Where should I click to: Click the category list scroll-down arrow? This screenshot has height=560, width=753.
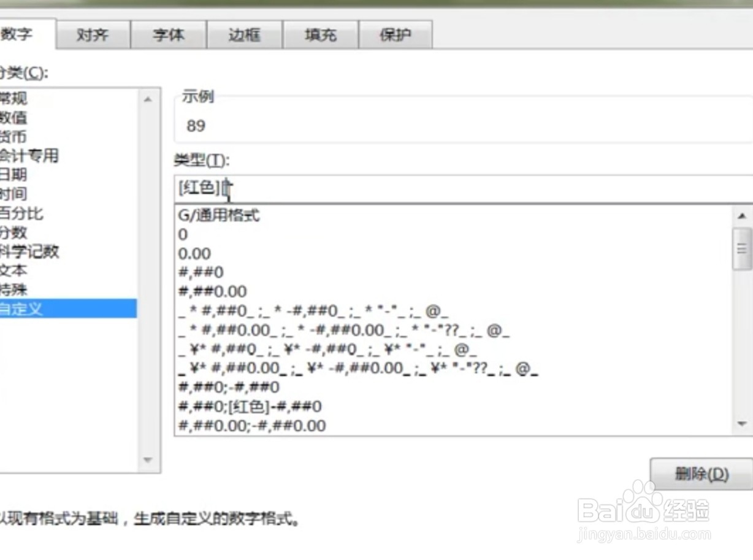pyautogui.click(x=147, y=460)
